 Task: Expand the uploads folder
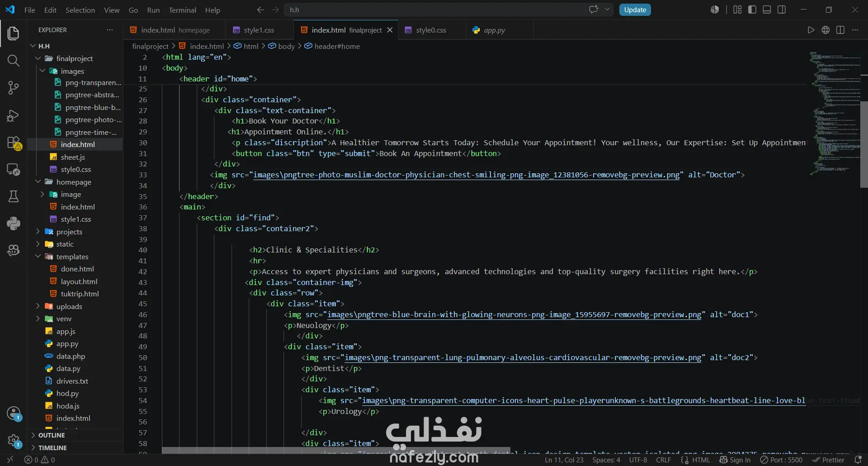point(38,306)
